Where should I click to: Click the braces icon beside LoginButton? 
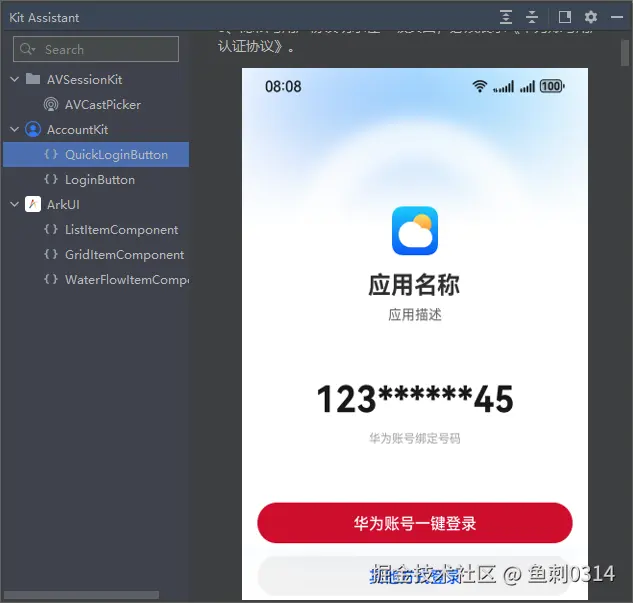click(x=51, y=179)
